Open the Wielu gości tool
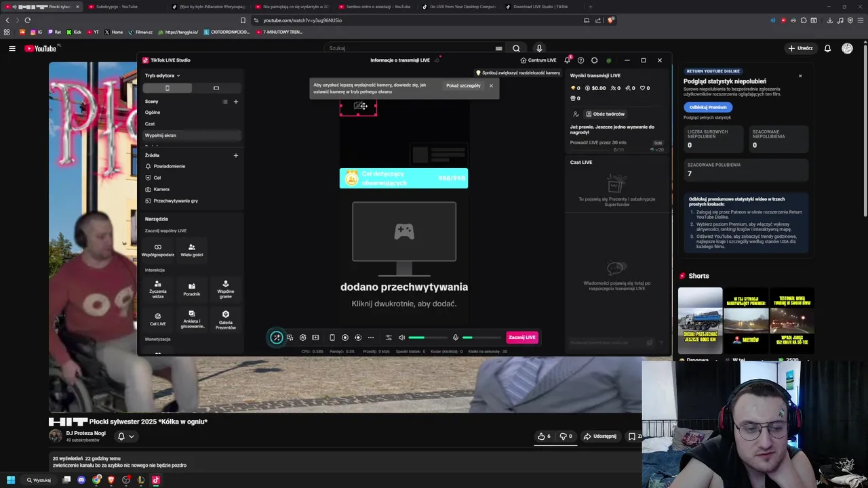This screenshot has width=868, height=488. (192, 250)
